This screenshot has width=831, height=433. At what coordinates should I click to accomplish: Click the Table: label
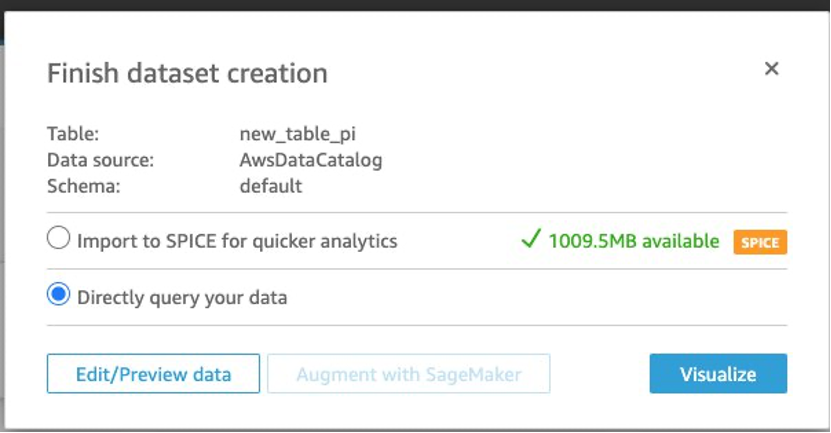coord(73,133)
